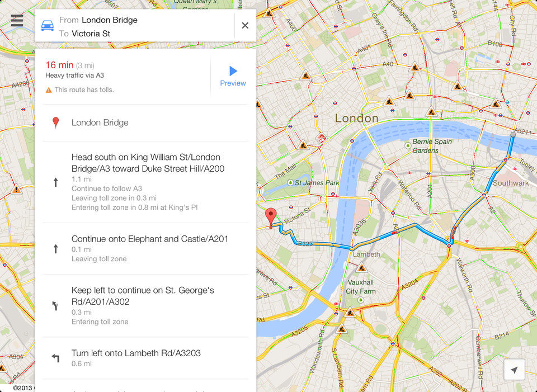Close the directions search bar
The image size is (537, 392).
point(245,25)
